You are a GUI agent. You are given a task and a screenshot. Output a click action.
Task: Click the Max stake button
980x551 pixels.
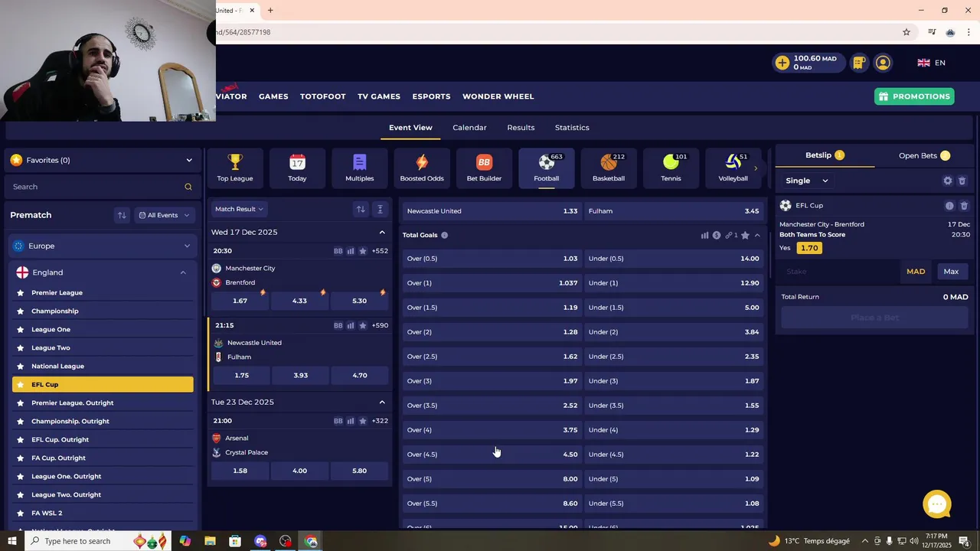coord(951,272)
